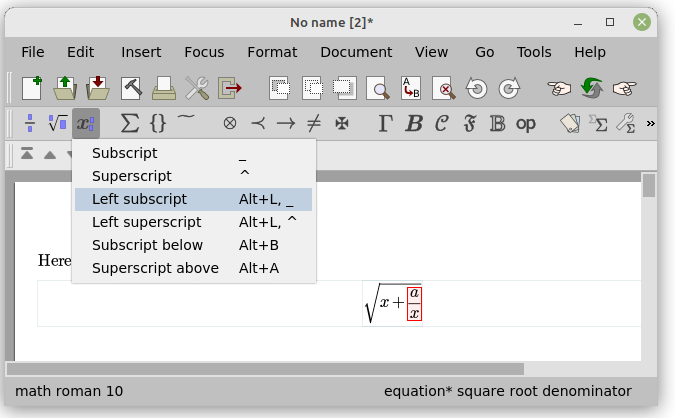The width and height of the screenshot is (675, 418).
Task: Click the Refresh green arrow icon
Action: [x=592, y=88]
